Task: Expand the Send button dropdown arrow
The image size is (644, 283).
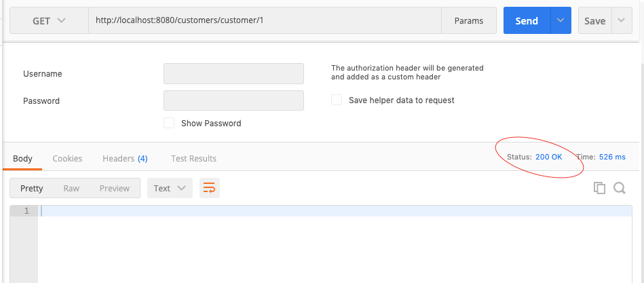Action: (561, 20)
